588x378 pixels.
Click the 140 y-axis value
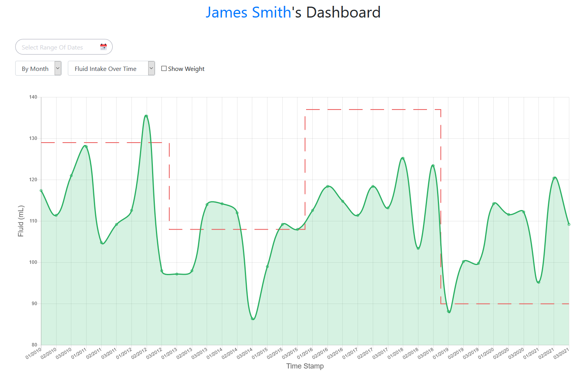point(33,97)
